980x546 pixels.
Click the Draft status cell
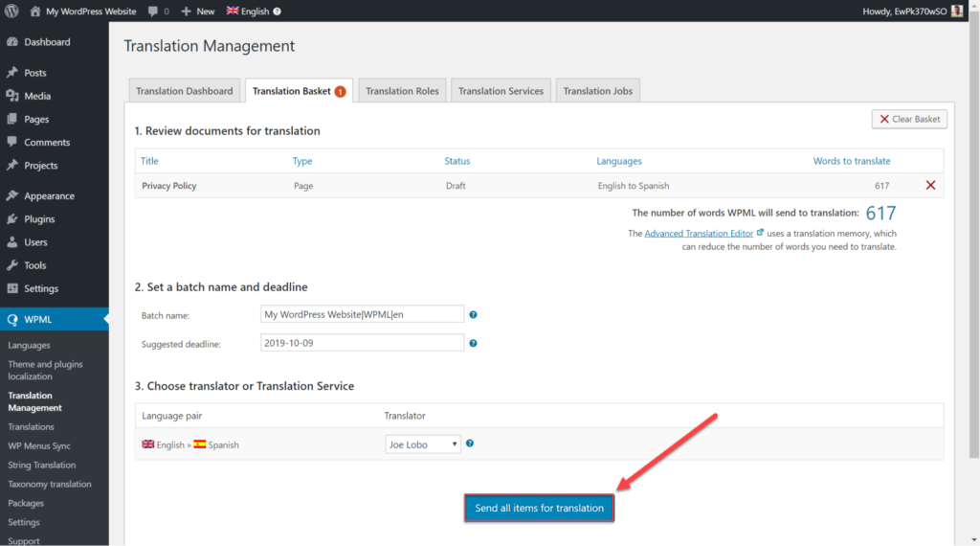point(456,186)
